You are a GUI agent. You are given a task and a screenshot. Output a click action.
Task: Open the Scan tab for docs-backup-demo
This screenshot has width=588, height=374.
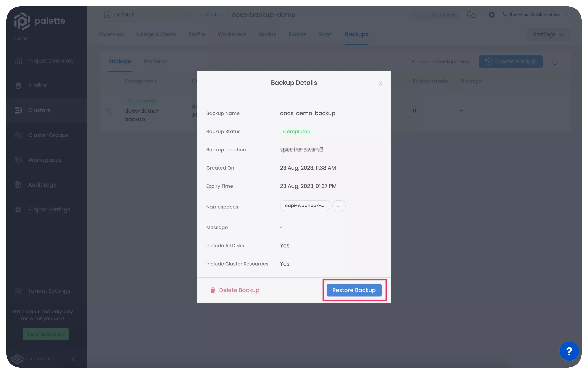point(326,34)
